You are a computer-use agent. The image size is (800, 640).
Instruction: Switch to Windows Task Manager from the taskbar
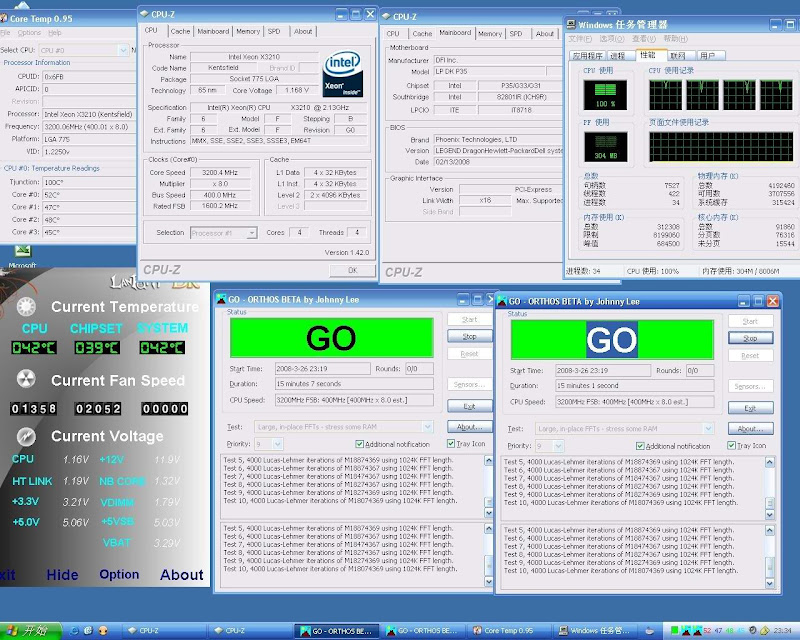[594, 631]
